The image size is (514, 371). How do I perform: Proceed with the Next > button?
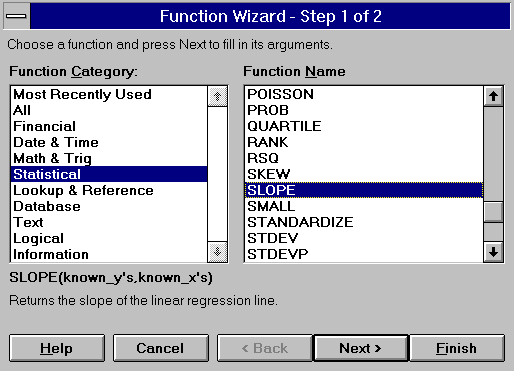point(361,348)
